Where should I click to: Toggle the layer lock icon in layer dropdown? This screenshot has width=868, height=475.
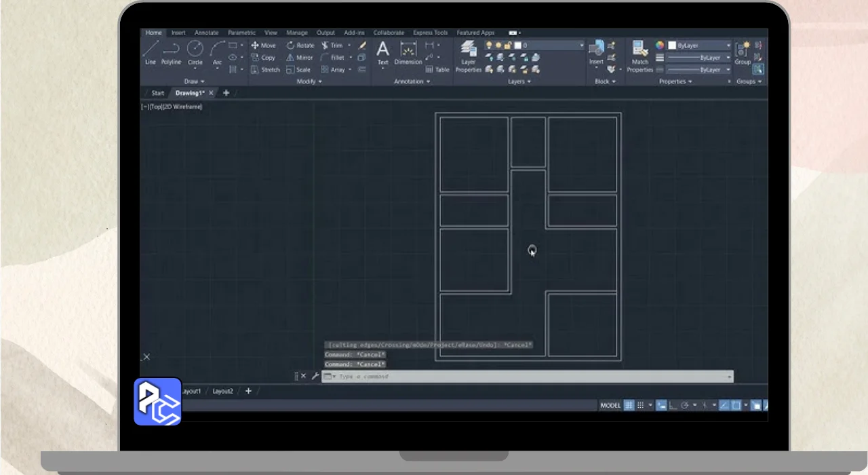click(x=507, y=45)
